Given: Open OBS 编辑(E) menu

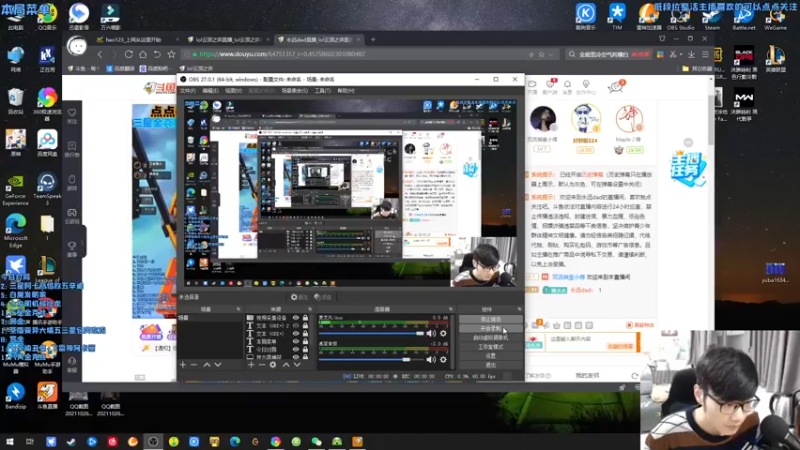Looking at the screenshot, I should 210,91.
